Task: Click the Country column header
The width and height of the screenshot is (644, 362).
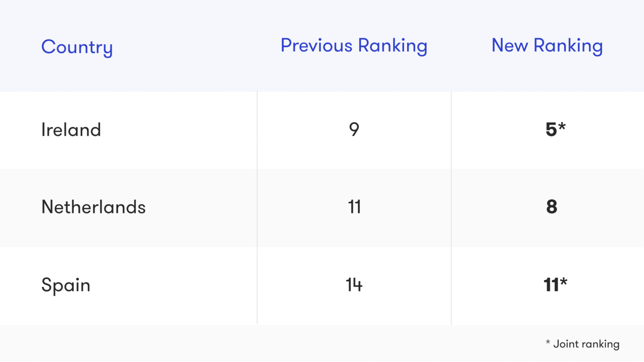Action: click(77, 47)
